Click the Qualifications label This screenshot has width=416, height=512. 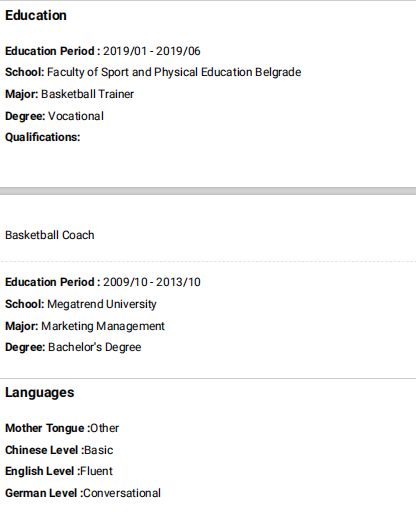[x=43, y=137]
